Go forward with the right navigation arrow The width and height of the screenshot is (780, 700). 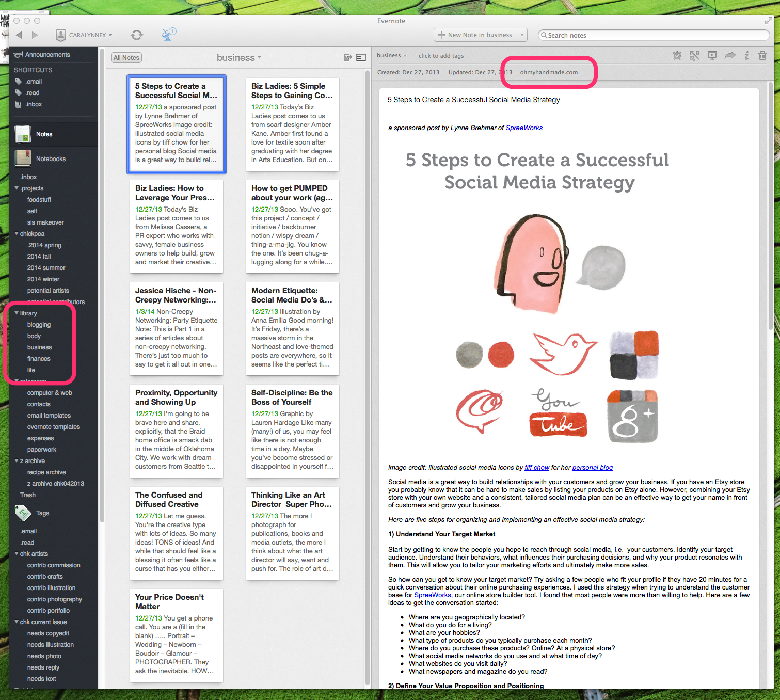tap(35, 35)
